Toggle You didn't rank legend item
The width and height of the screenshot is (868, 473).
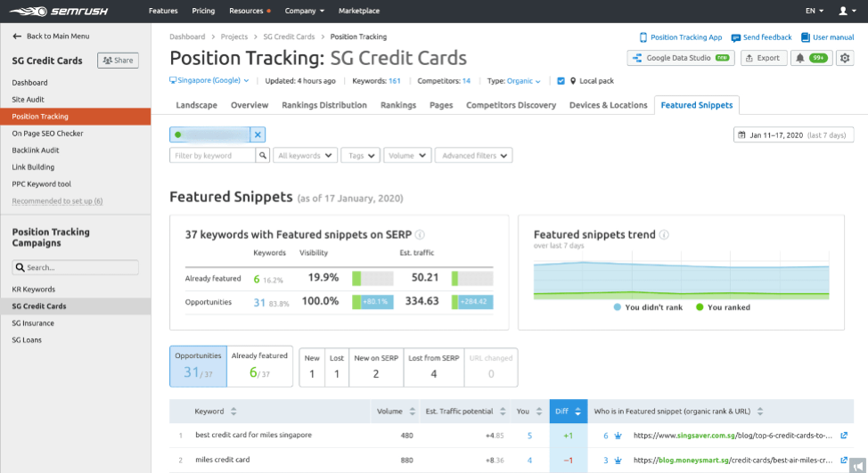coord(648,307)
